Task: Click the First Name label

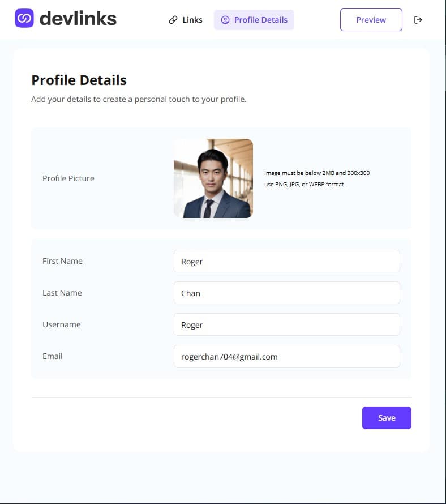Action: (x=62, y=261)
